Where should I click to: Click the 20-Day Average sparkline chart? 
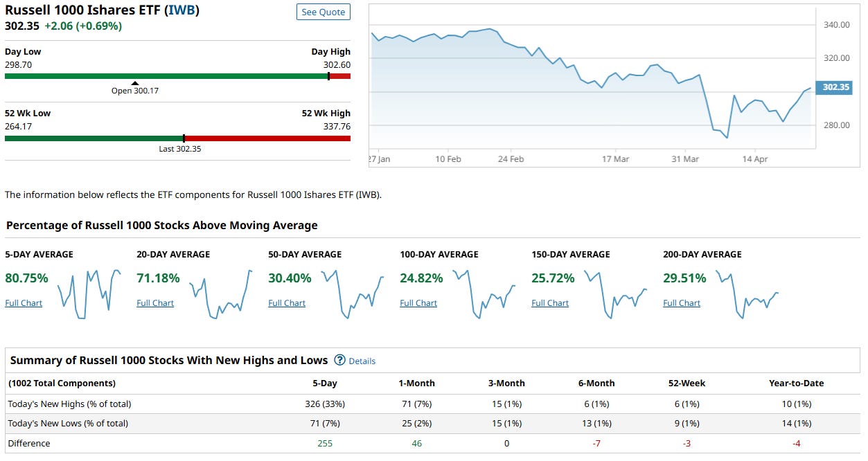220,294
